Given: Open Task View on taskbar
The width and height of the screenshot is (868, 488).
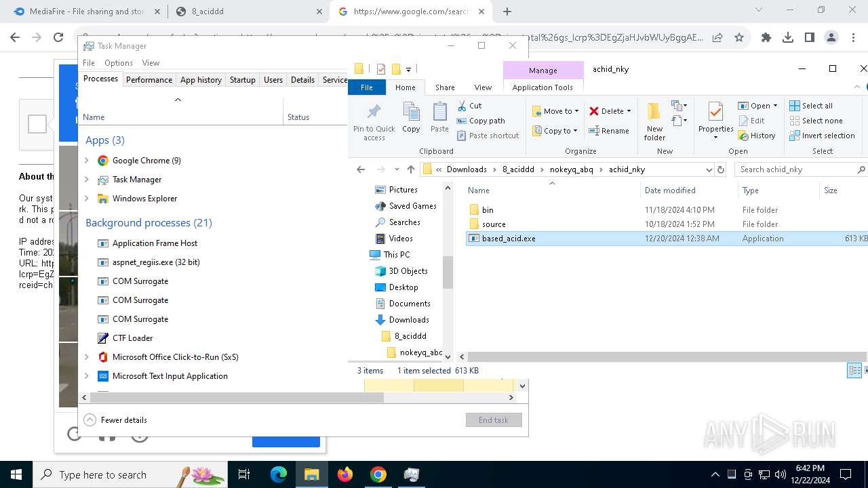Looking at the screenshot, I should pyautogui.click(x=244, y=474).
